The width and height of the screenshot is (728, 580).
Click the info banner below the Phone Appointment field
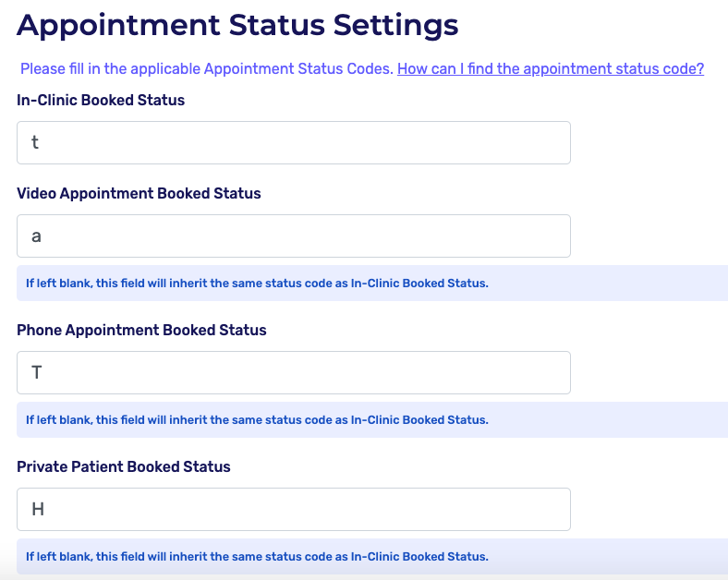pos(370,420)
